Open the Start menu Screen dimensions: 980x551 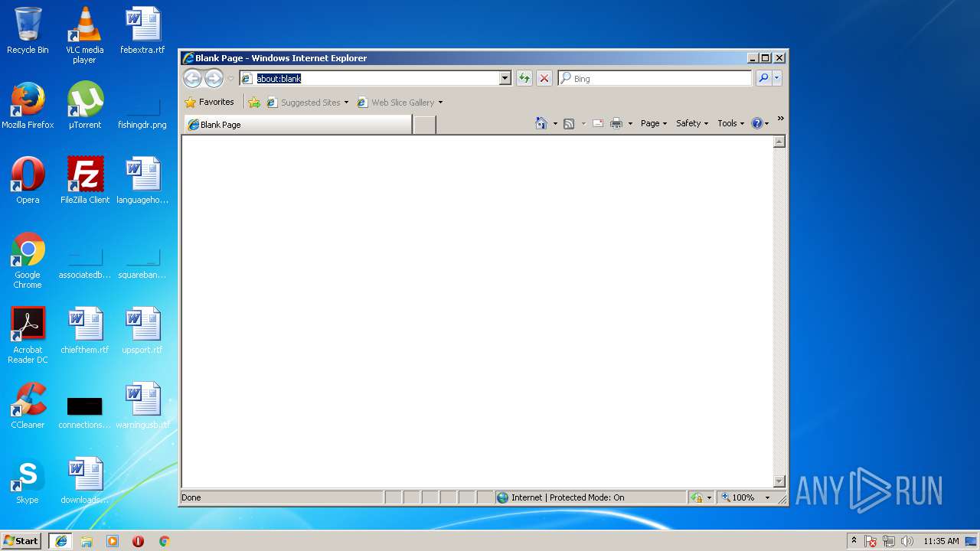pos(21,540)
